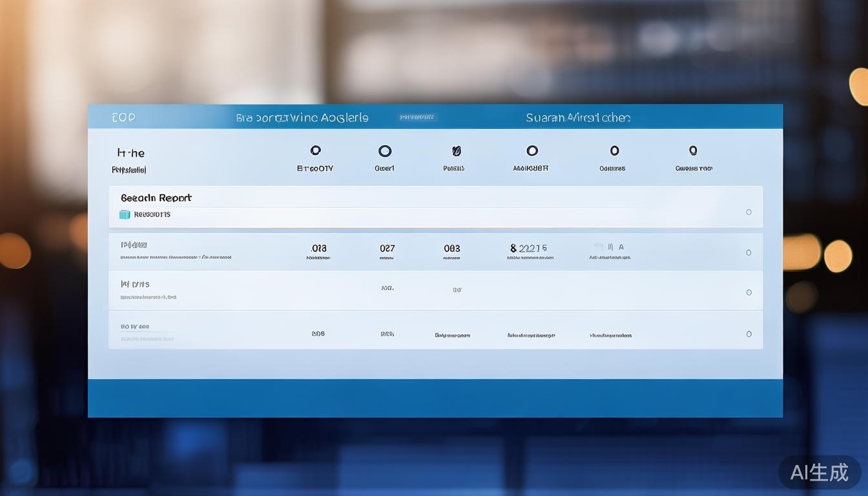Click the teal box icon beside Reseoirts
The image size is (868, 496).
point(125,214)
